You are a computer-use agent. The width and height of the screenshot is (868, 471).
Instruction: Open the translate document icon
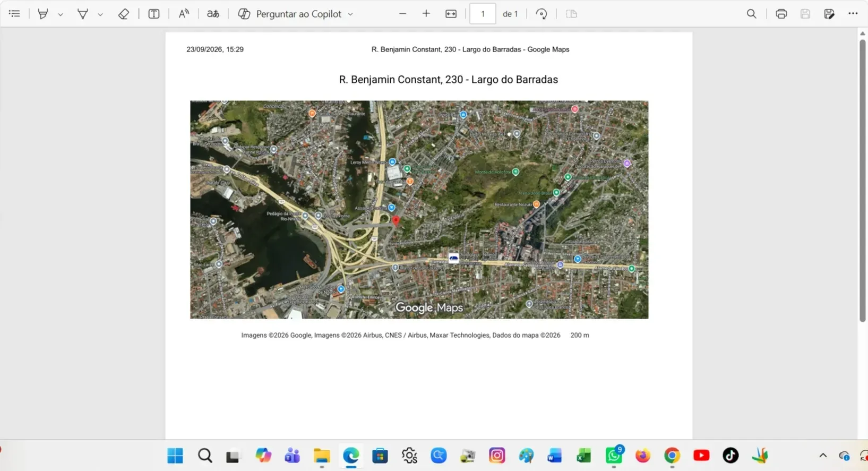pyautogui.click(x=213, y=14)
